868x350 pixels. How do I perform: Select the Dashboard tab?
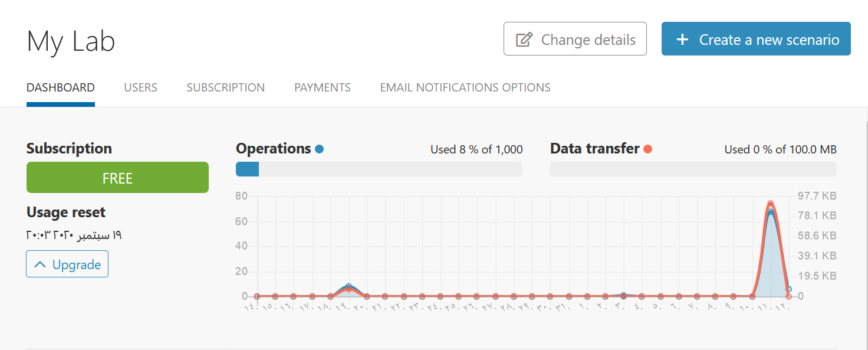[61, 87]
